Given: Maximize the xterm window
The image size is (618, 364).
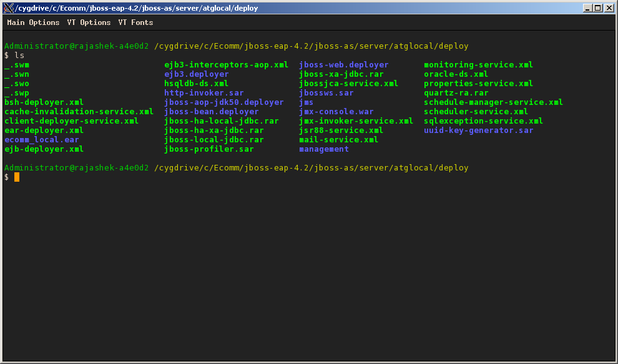Looking at the screenshot, I should pos(598,8).
